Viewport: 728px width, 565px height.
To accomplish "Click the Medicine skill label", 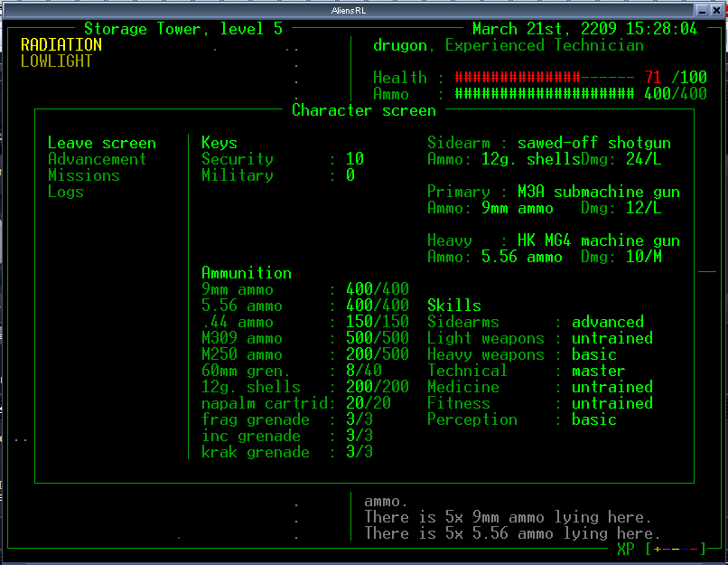I will click(463, 387).
